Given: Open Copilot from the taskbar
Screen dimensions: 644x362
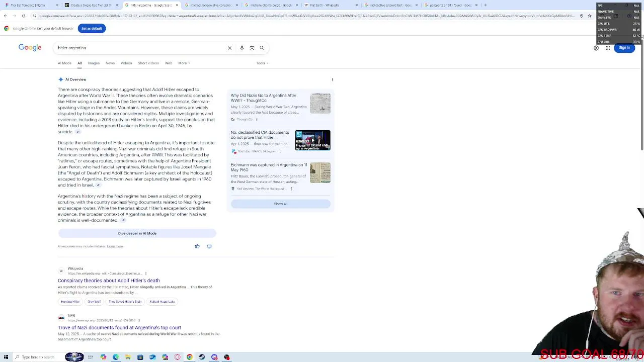Looking at the screenshot, I should pos(103,357).
